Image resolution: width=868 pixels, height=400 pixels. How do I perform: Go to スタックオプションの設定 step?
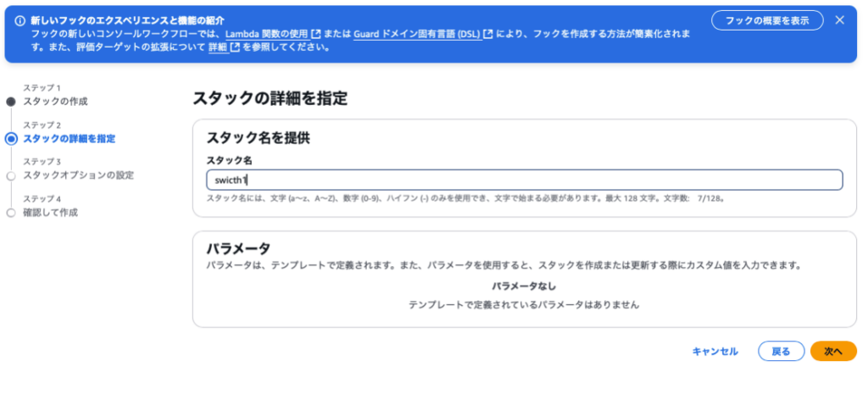pyautogui.click(x=78, y=175)
